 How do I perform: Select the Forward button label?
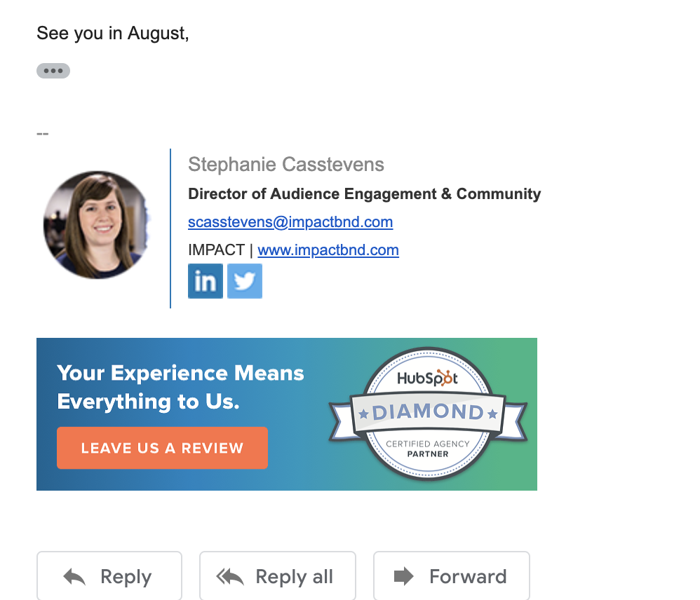tap(468, 576)
